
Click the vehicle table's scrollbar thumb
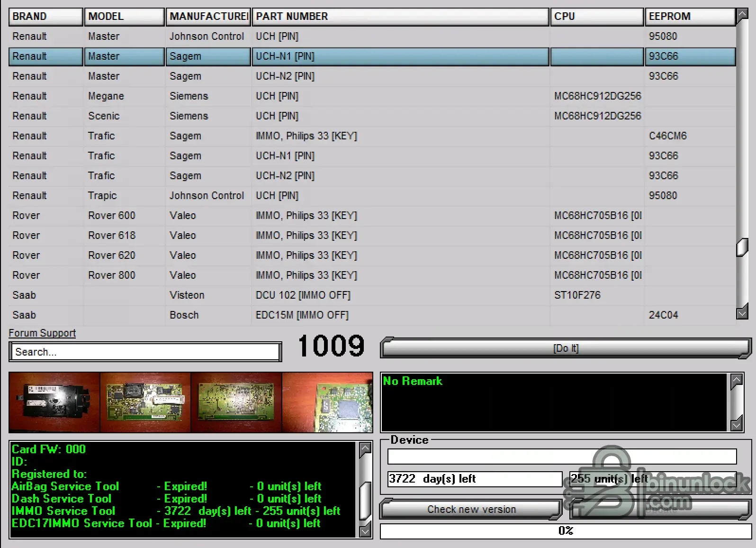742,247
